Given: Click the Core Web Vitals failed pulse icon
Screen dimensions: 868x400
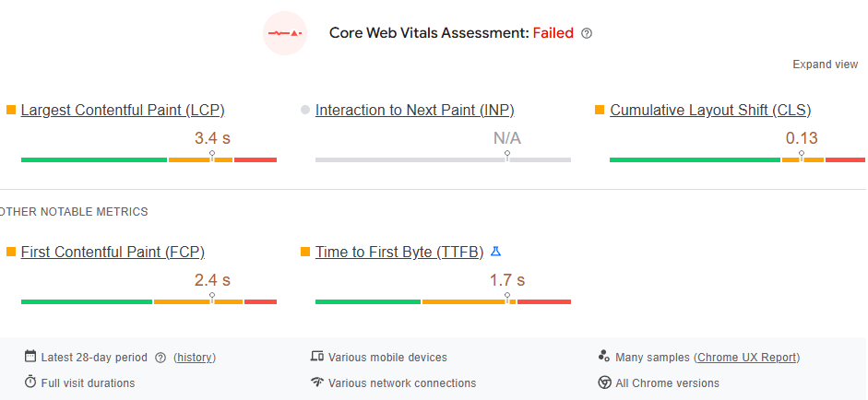Looking at the screenshot, I should pyautogui.click(x=284, y=33).
